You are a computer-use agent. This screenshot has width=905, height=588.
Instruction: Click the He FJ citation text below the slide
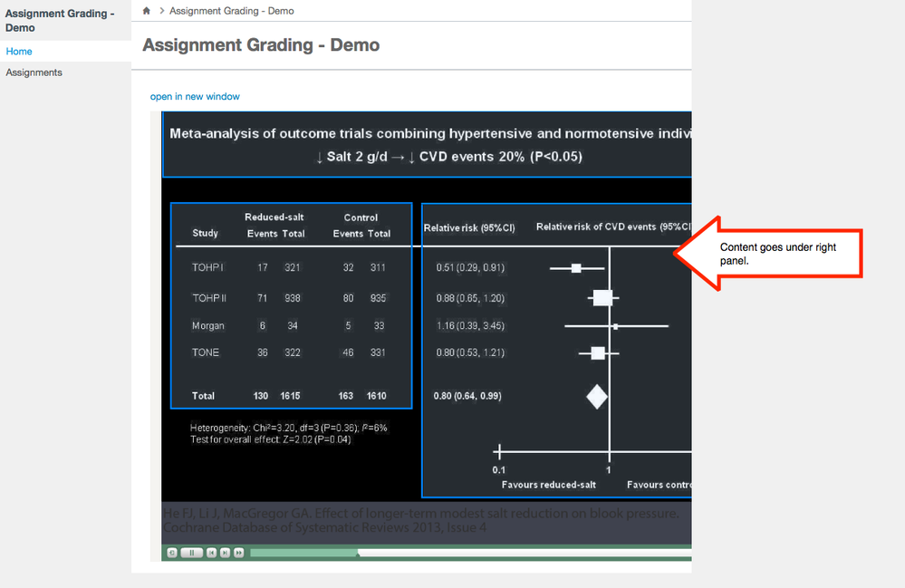click(421, 520)
